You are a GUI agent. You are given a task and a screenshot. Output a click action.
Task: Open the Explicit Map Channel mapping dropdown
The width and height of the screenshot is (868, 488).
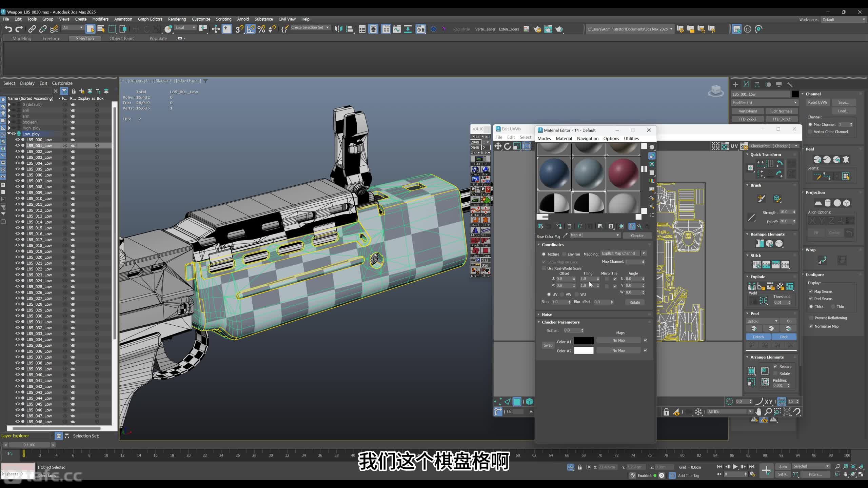pos(623,253)
